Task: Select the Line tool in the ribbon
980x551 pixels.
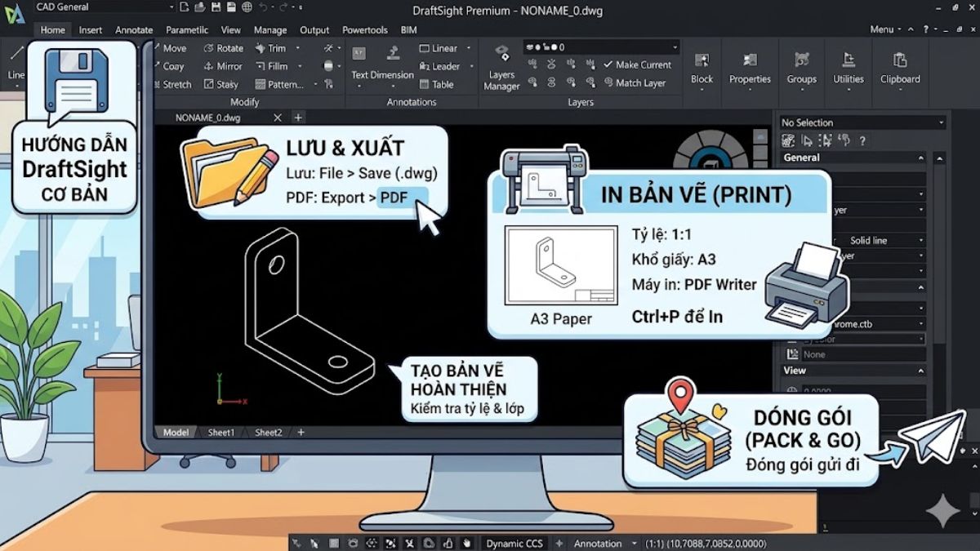Action: click(16, 64)
